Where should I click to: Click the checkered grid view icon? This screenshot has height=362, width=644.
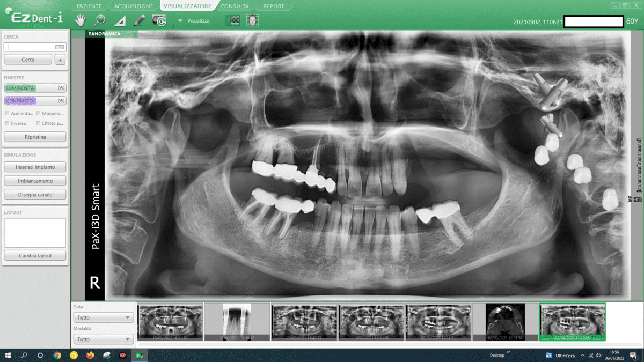point(233,20)
